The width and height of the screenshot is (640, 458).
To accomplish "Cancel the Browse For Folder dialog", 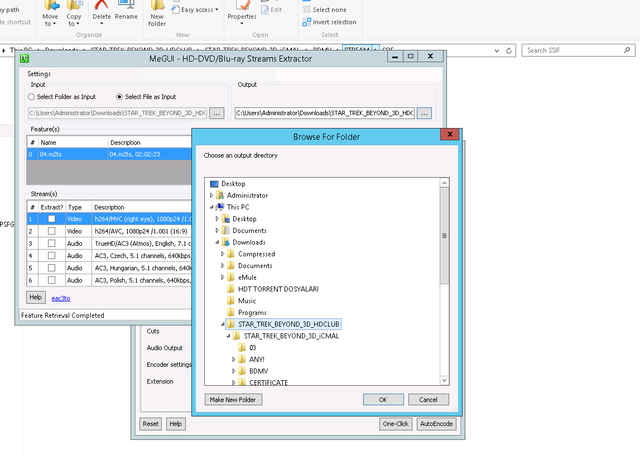I will pos(428,400).
